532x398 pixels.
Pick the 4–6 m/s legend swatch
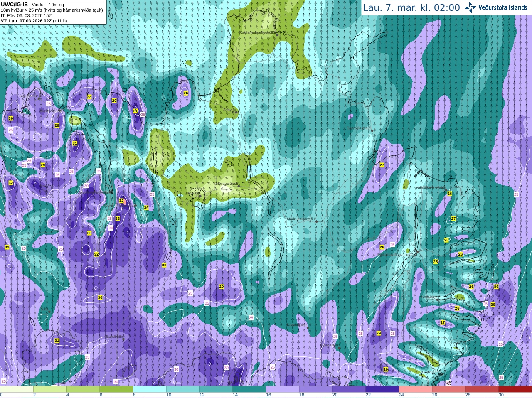83,389
